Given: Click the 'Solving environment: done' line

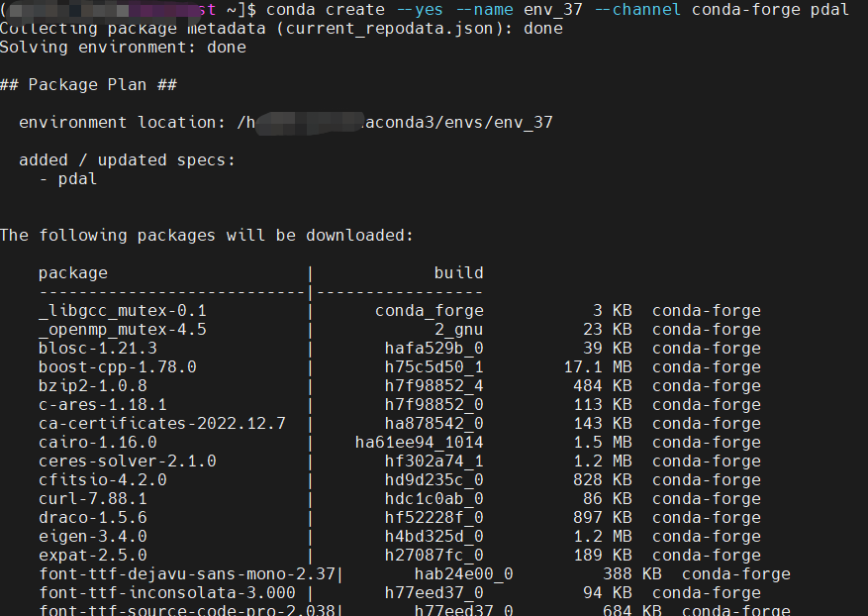Looking at the screenshot, I should point(123,48).
